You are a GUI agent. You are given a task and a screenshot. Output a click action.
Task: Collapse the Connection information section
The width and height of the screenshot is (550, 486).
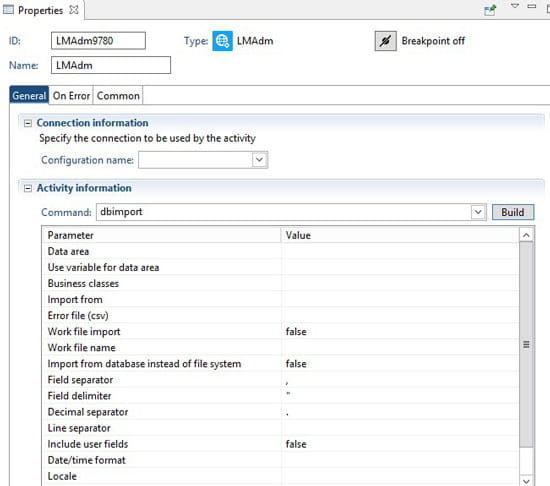pos(28,123)
